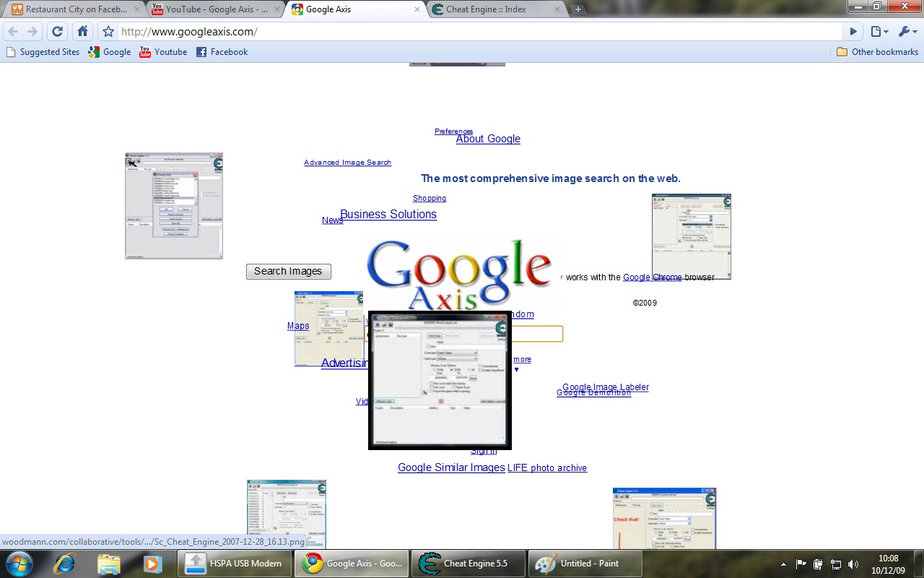Screen dimensions: 924x578
Task: Reload the Google Axis page
Action: pos(58,32)
